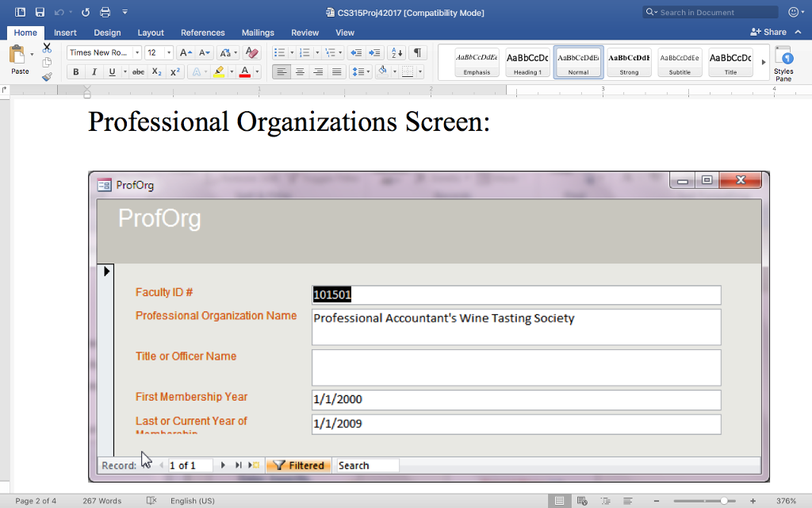
Task: Click the Increase Indent icon
Action: 373,53
